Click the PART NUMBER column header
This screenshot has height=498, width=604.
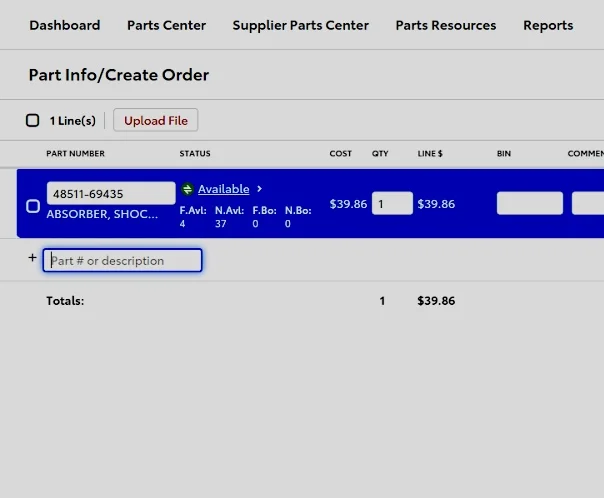click(75, 154)
